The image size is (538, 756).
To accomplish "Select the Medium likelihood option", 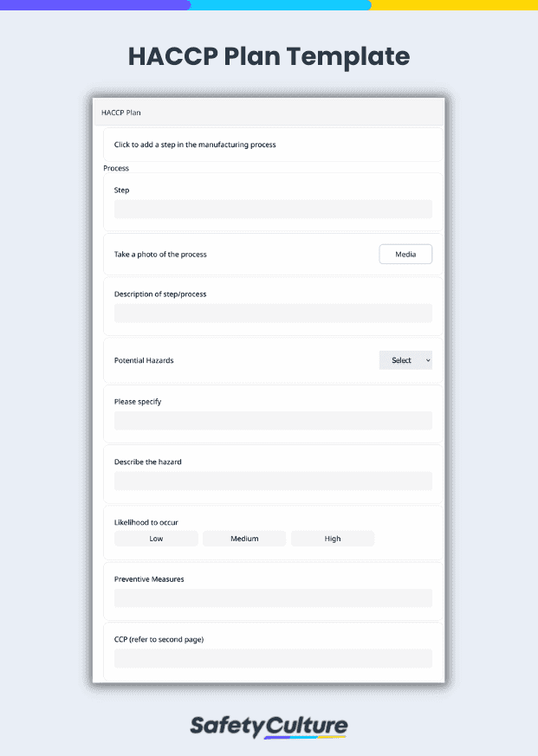I will point(243,538).
